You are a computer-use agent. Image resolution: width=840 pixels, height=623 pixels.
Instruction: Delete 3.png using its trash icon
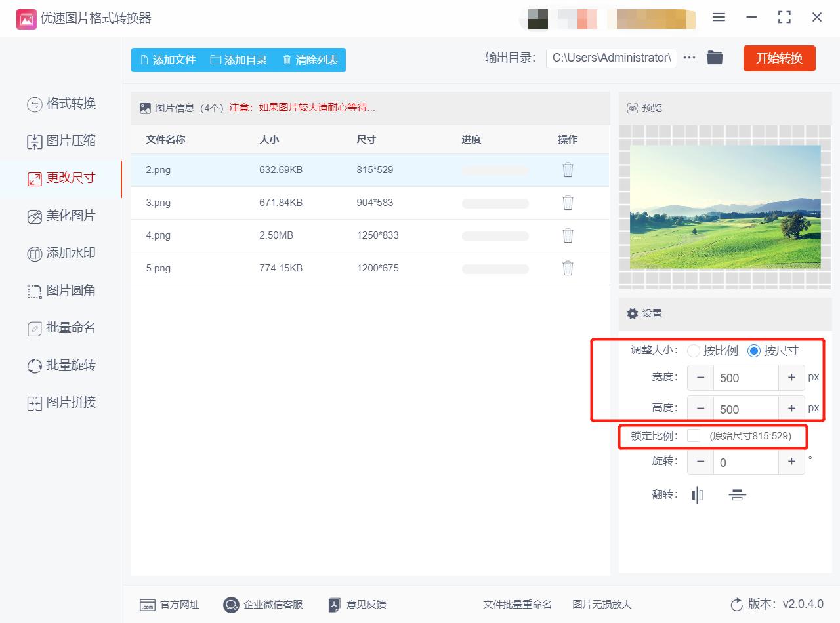pos(567,203)
